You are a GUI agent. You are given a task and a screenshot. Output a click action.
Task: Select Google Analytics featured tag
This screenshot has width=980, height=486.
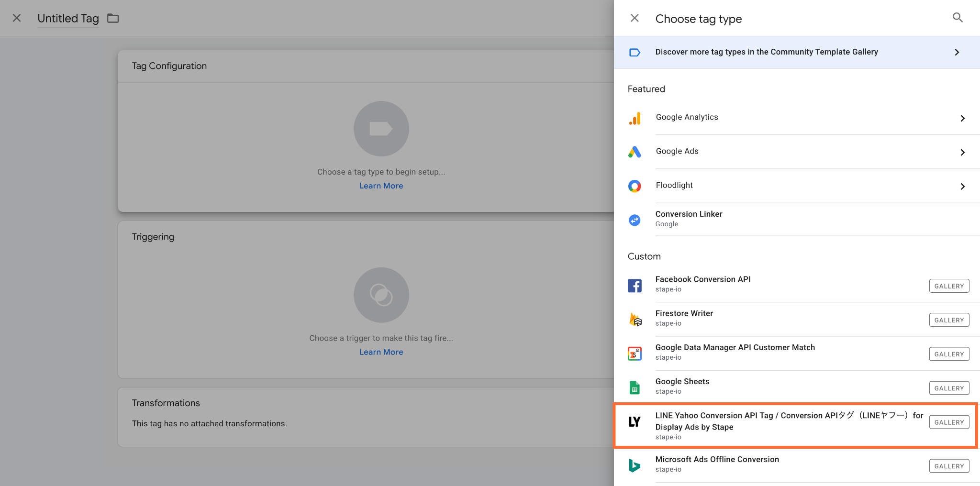[x=797, y=118]
